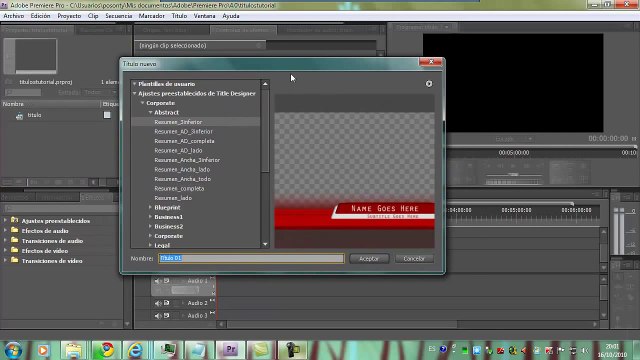Click the lower-third template preview image
The image size is (640, 360).
[x=354, y=171]
